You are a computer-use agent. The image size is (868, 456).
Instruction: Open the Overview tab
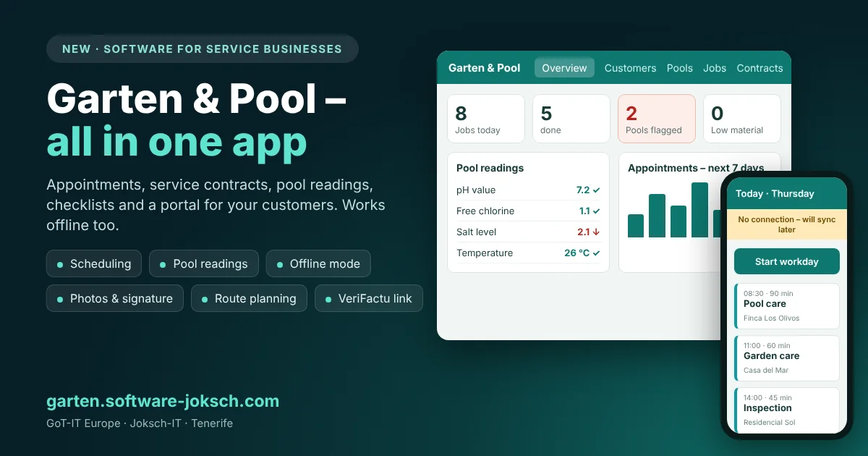coord(564,68)
